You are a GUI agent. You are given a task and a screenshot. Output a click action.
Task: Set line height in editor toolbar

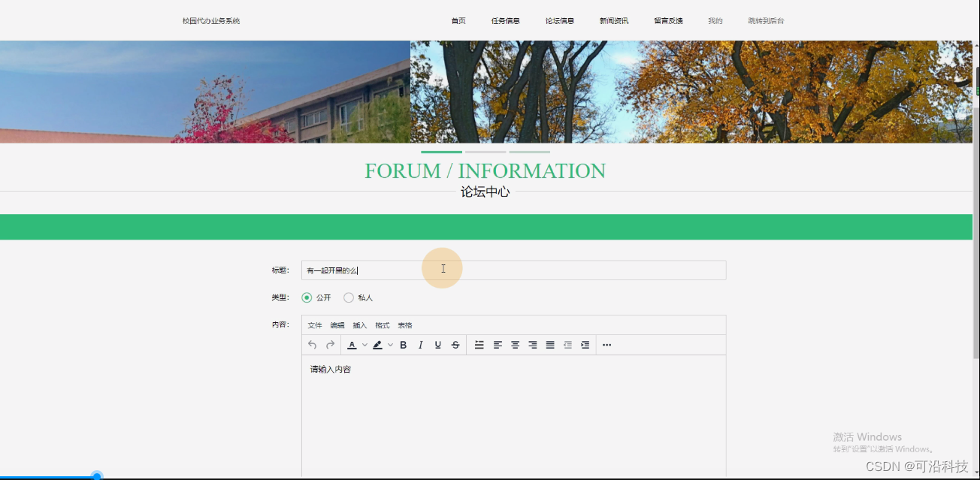click(479, 345)
